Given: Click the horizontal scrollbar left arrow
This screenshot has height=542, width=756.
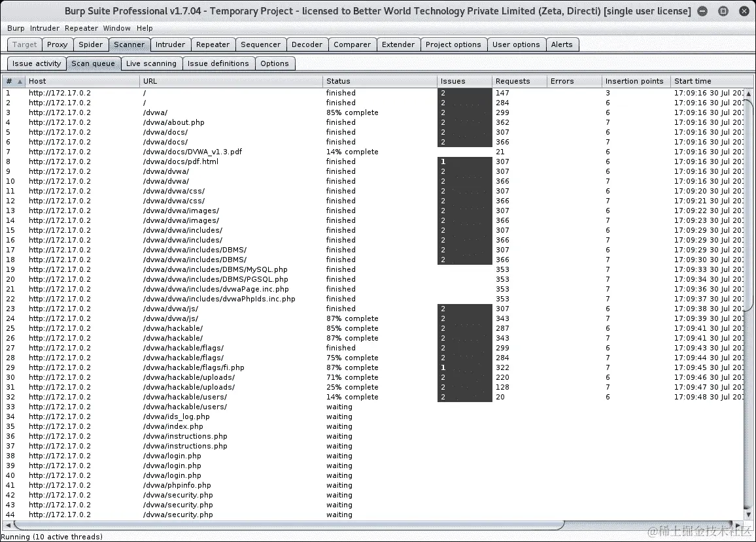Looking at the screenshot, I should click(8, 524).
